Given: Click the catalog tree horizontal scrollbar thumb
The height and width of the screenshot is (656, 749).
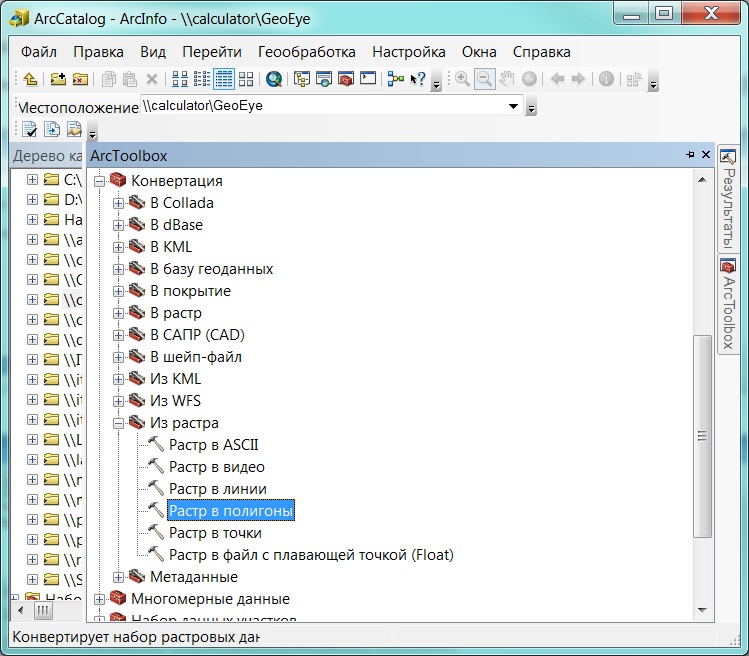Looking at the screenshot, I should tap(43, 610).
